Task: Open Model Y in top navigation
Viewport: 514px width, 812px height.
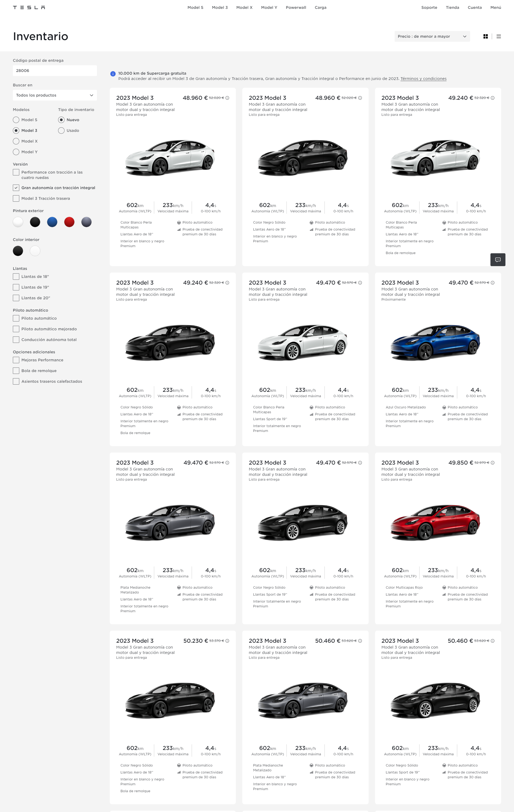Action: pyautogui.click(x=269, y=7)
